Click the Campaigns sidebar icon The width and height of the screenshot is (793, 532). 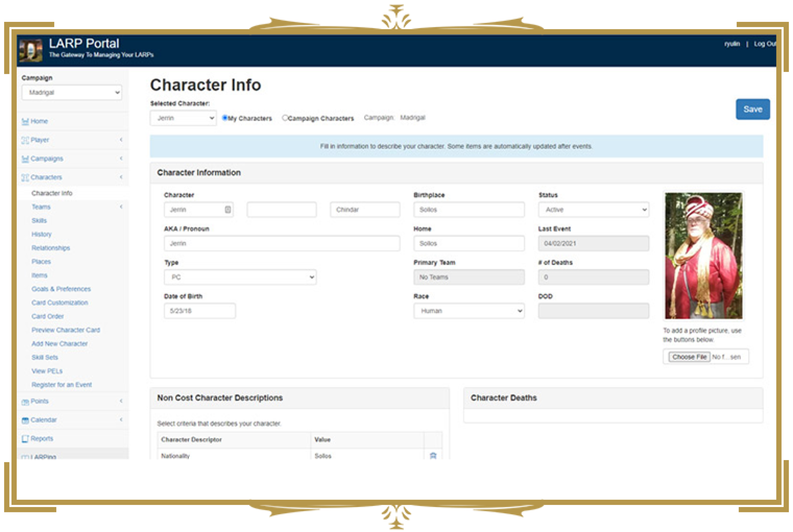tap(25, 159)
